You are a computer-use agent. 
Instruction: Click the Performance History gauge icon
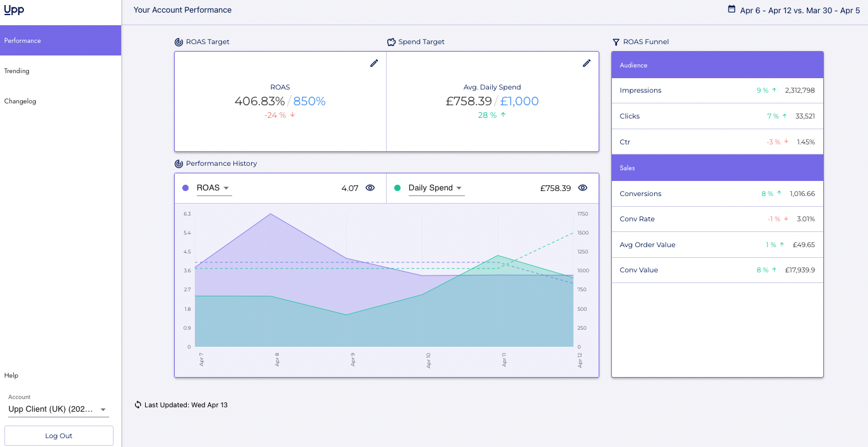[x=178, y=163]
